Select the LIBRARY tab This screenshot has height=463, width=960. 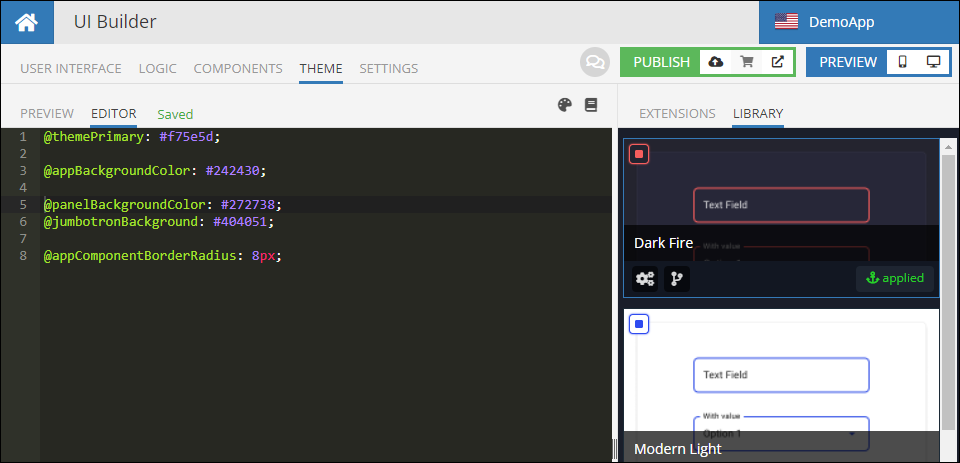pyautogui.click(x=758, y=113)
